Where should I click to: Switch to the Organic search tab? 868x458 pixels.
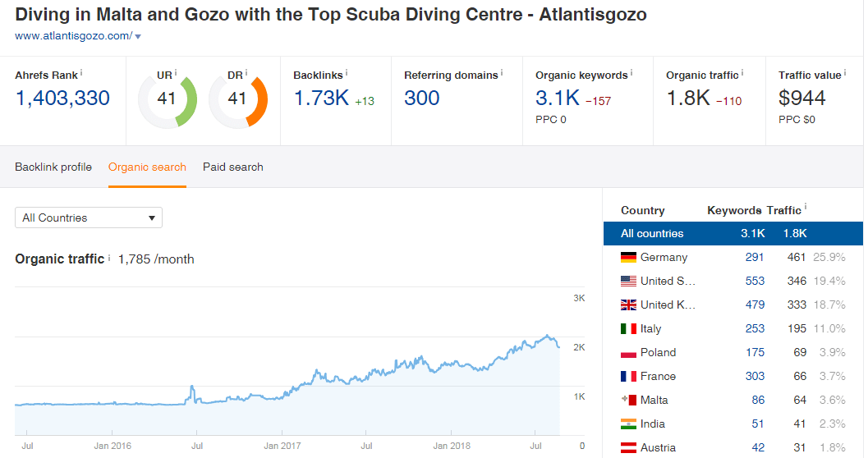click(x=147, y=167)
